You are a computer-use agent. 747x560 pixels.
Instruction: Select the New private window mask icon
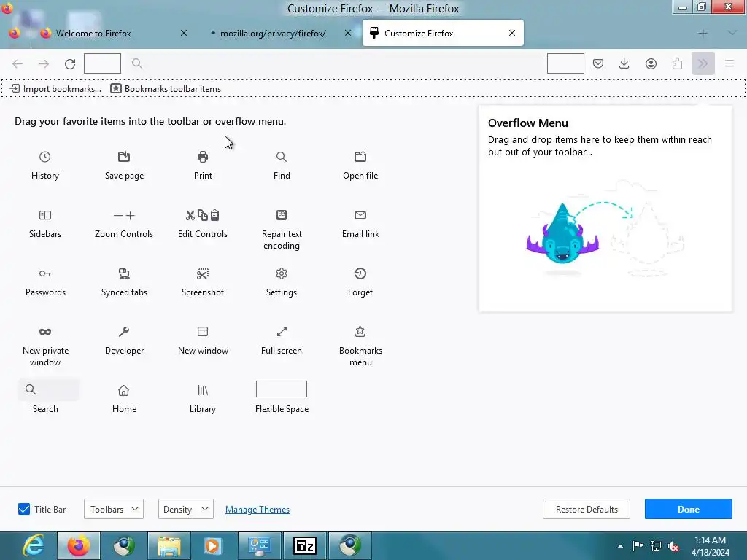[x=44, y=332]
